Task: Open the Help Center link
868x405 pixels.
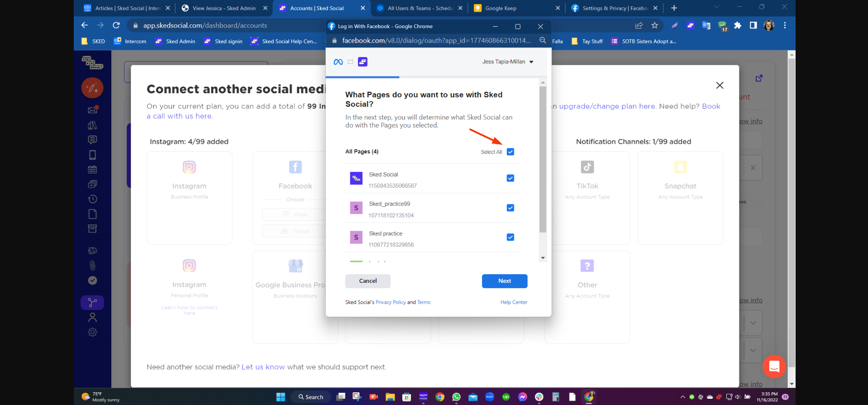Action: [x=514, y=302]
